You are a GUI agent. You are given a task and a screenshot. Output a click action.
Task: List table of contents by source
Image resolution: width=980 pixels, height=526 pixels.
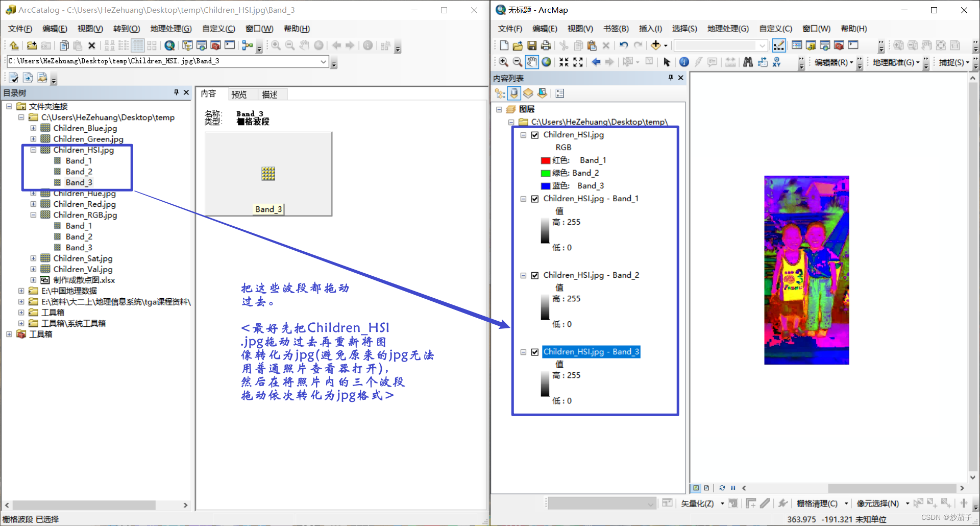pos(514,93)
